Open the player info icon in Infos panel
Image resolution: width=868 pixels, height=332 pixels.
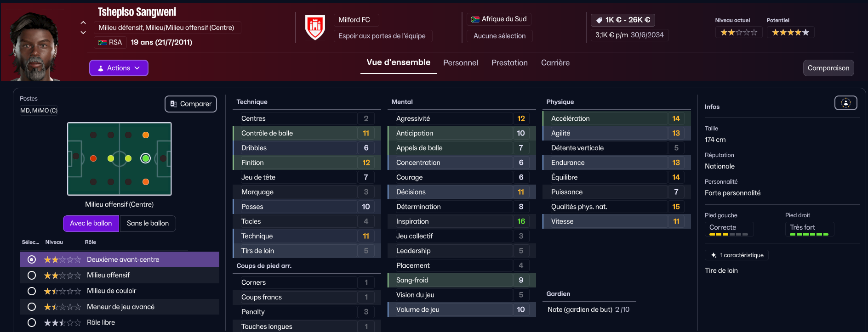coord(845,103)
